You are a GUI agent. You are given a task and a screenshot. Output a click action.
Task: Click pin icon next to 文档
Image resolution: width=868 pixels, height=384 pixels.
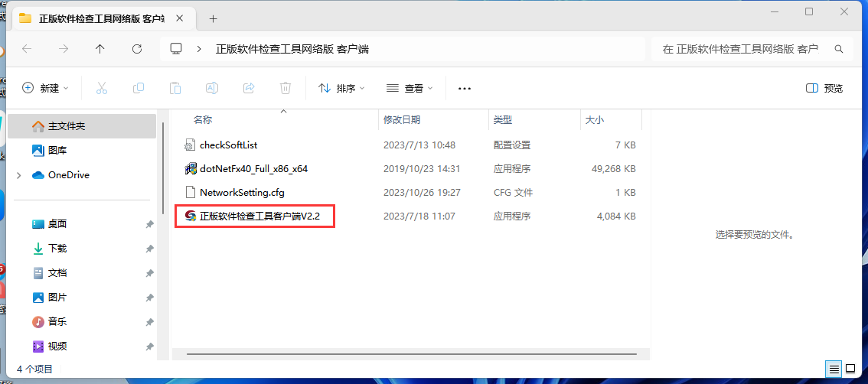coord(149,273)
